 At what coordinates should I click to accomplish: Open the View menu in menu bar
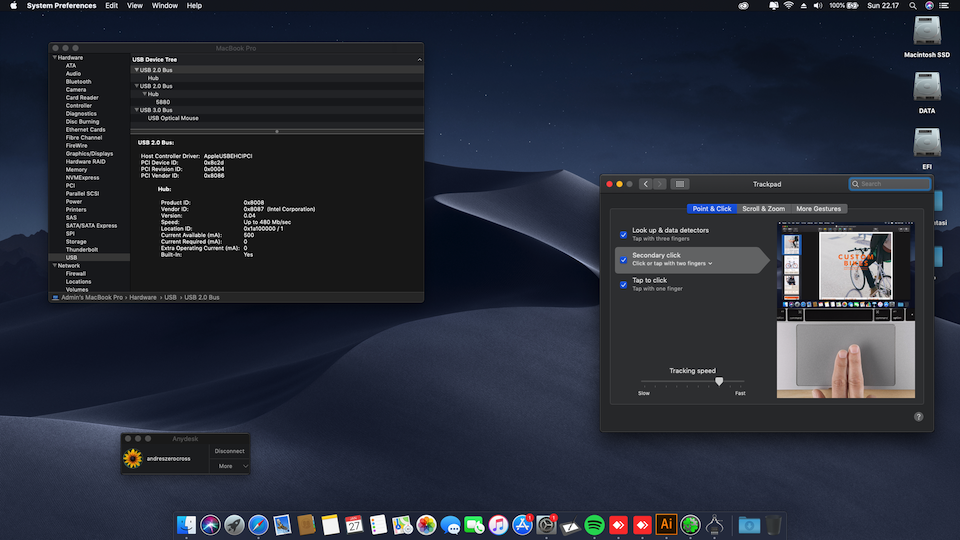[135, 6]
